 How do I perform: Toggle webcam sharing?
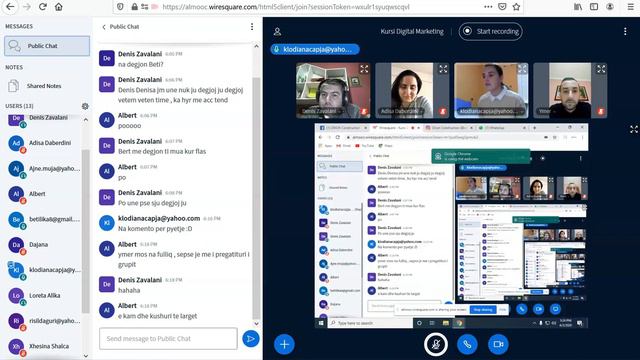498,344
